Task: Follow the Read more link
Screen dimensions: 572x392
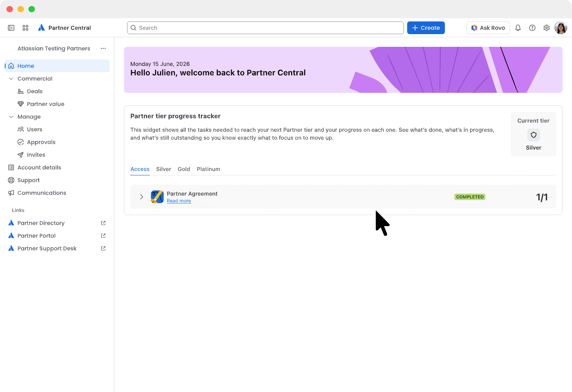Action: pyautogui.click(x=179, y=201)
